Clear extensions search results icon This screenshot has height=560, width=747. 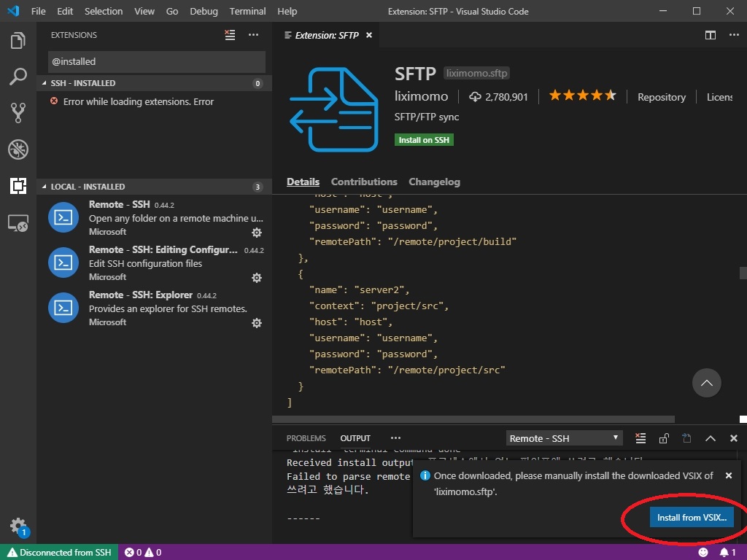click(x=230, y=35)
